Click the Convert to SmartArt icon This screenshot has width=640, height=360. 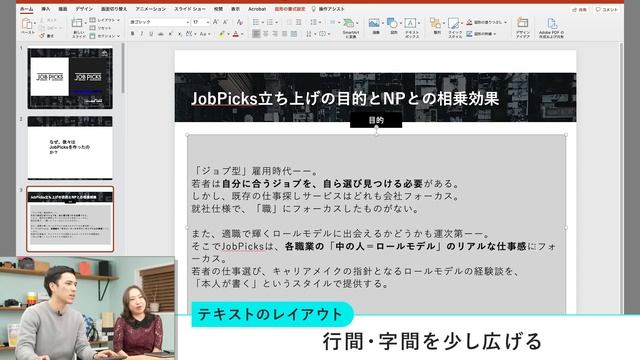click(x=349, y=23)
